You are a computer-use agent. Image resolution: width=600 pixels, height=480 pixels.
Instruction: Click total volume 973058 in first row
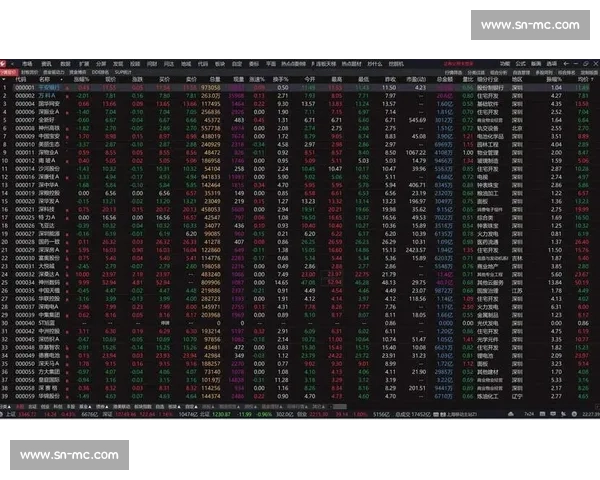(x=211, y=88)
